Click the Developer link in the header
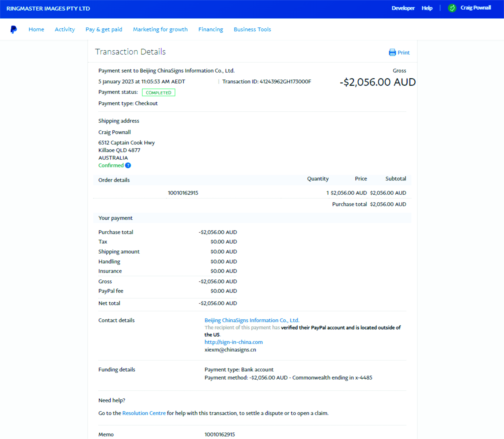The image size is (504, 439). click(403, 8)
